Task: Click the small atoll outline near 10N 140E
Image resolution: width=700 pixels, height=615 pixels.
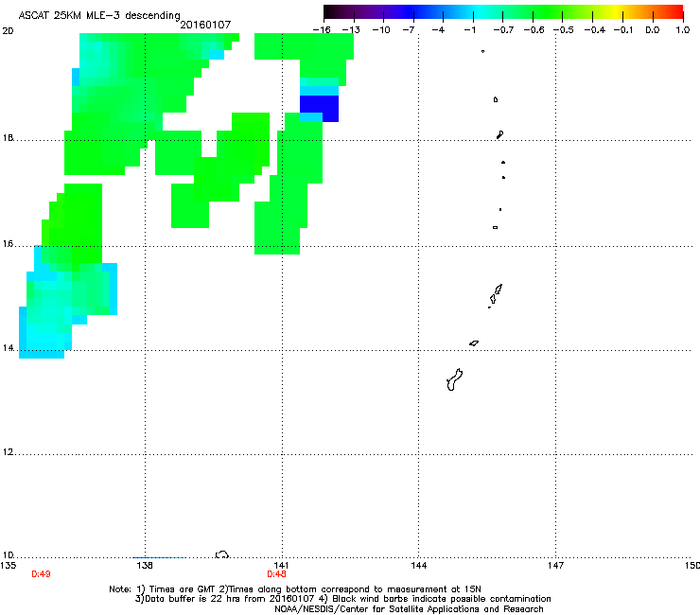Action: (222, 554)
